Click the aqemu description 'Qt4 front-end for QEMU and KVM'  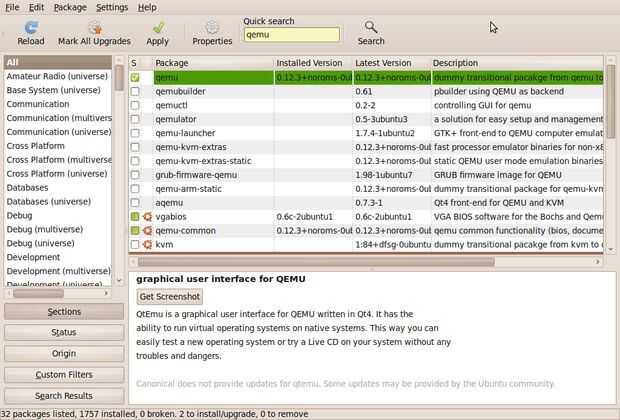[x=499, y=203]
